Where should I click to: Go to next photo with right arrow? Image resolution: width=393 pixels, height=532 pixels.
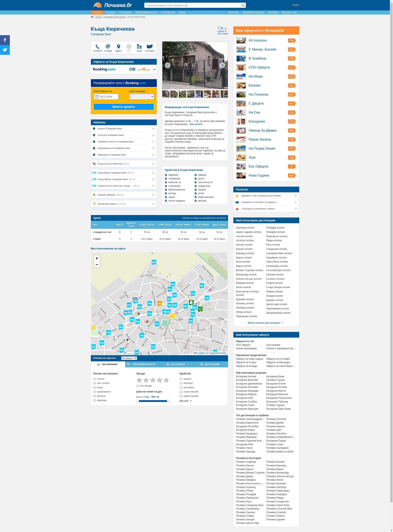(x=222, y=65)
